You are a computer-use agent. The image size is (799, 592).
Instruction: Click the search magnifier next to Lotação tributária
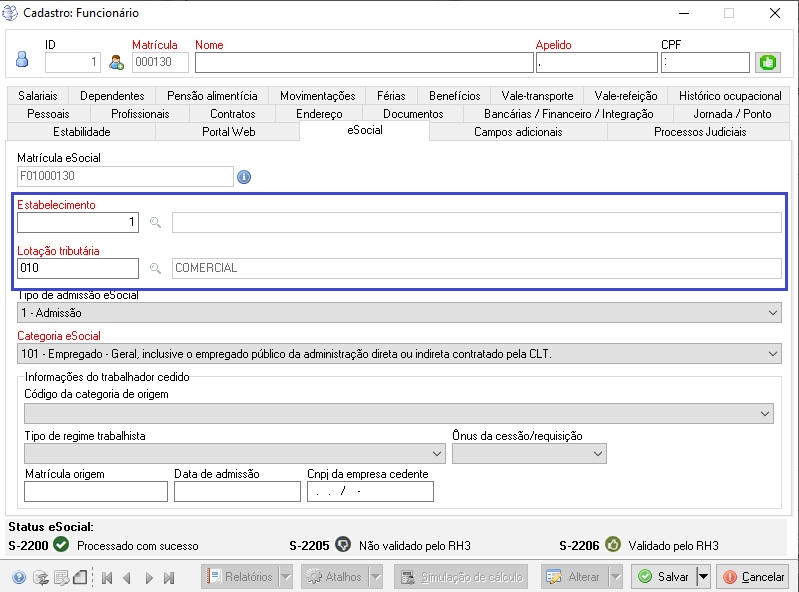point(155,268)
